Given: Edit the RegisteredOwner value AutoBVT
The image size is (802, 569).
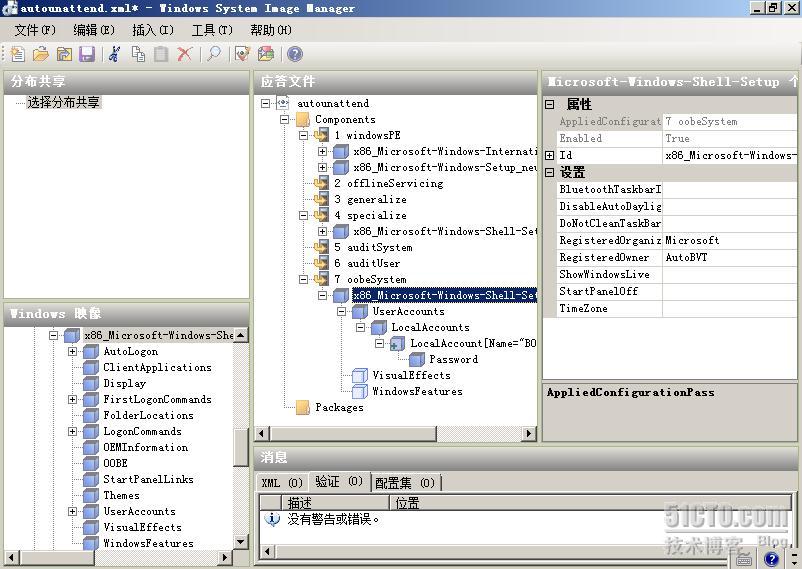Looking at the screenshot, I should coord(729,257).
